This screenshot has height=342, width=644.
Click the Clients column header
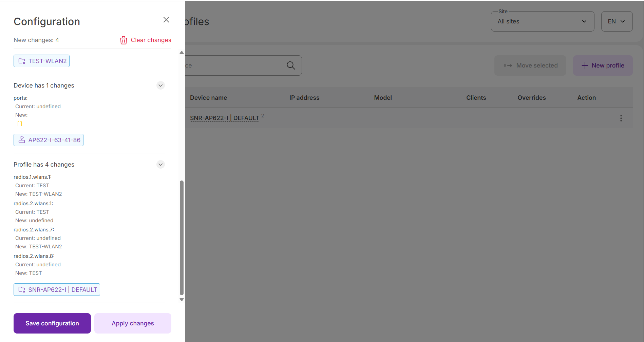pyautogui.click(x=476, y=98)
